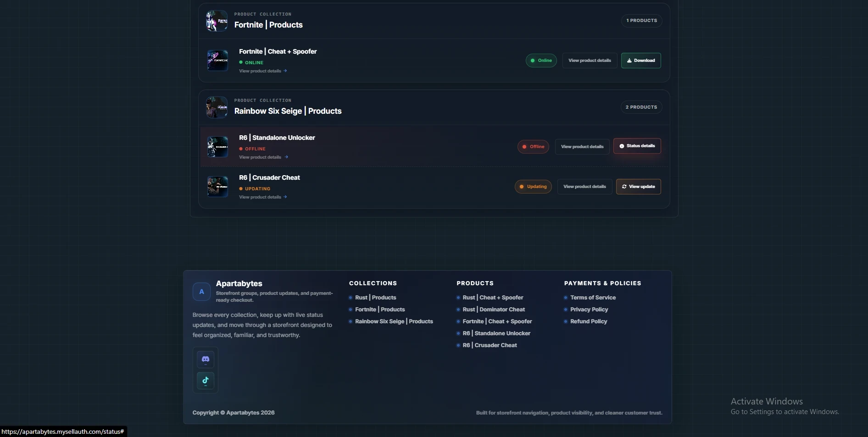The height and width of the screenshot is (437, 868).
Task: Open Fortnite | Products collection footer link
Action: click(380, 310)
